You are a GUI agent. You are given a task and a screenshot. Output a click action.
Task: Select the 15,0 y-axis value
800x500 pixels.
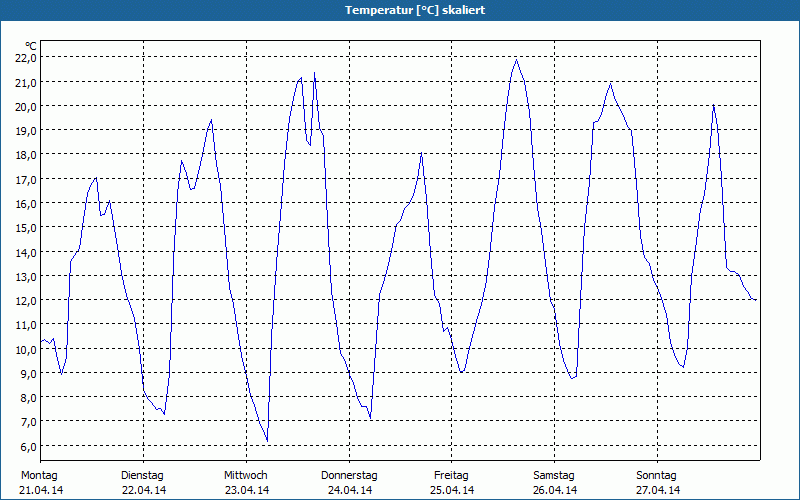click(x=26, y=228)
